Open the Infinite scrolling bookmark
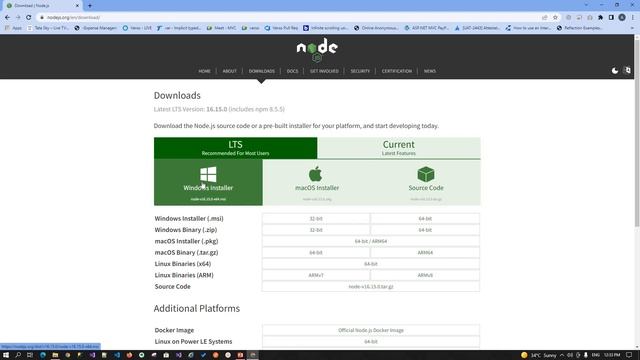Viewport: 640px width, 360px height. coord(326,28)
